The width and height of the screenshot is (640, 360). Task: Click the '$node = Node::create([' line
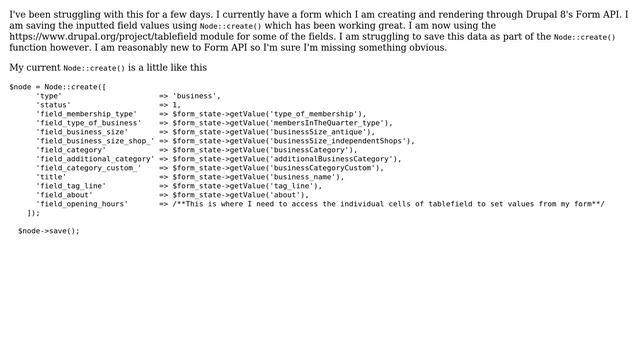click(x=58, y=87)
